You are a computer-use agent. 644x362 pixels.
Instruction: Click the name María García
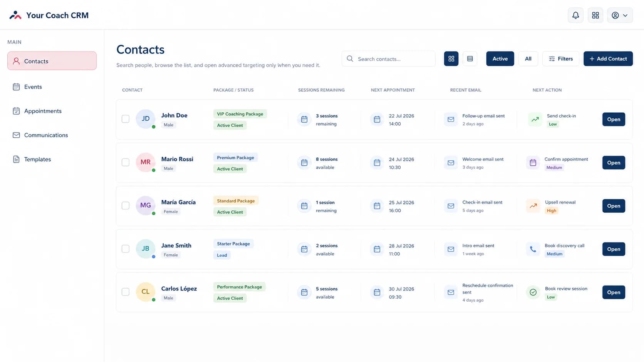[178, 202]
